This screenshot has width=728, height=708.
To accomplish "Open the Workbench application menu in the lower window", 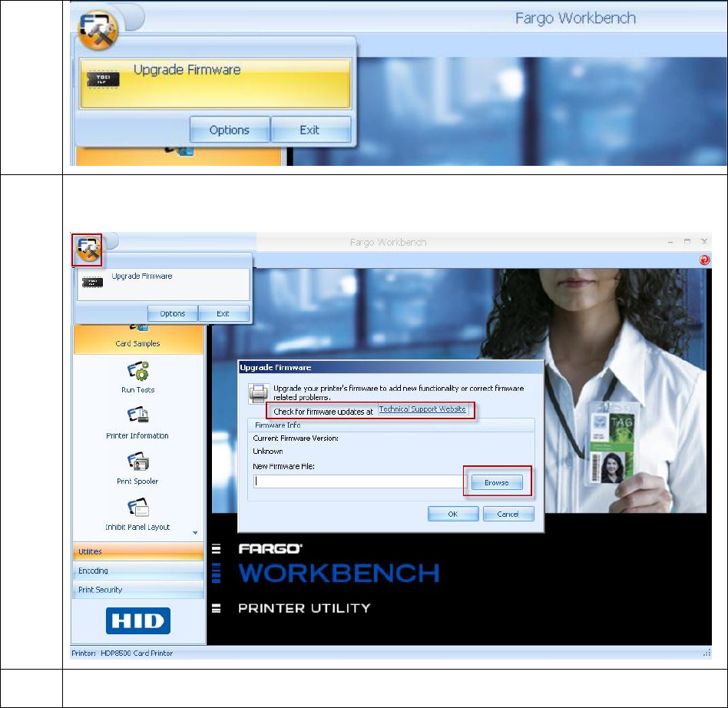I will pos(88,250).
